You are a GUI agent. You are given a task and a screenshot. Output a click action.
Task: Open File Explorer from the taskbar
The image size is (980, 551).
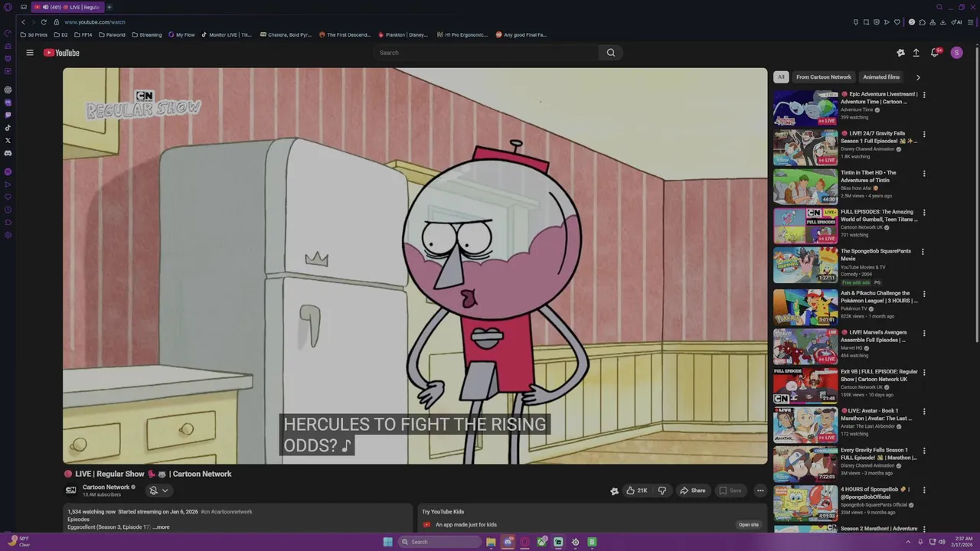(491, 542)
